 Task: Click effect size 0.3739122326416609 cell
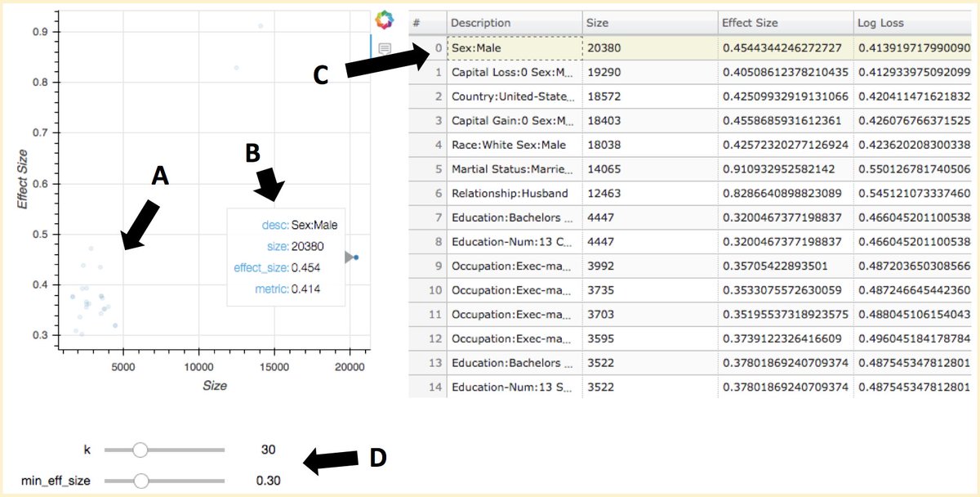click(x=784, y=338)
